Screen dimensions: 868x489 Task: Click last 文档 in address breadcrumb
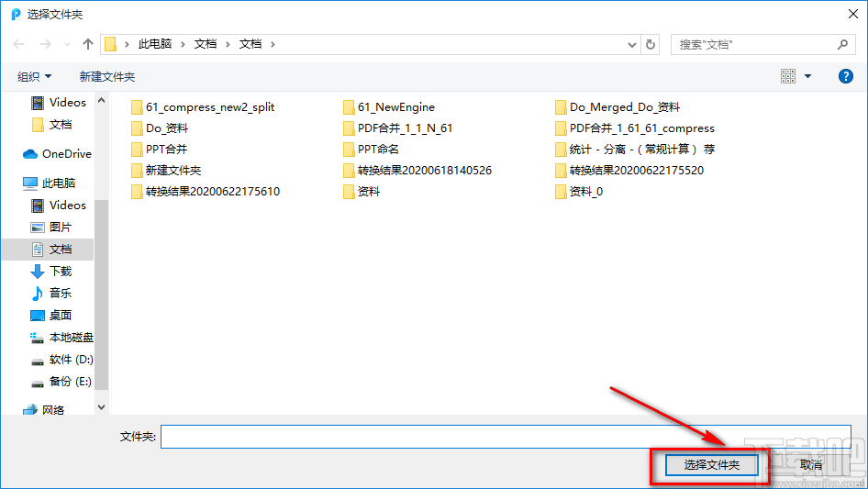point(250,44)
